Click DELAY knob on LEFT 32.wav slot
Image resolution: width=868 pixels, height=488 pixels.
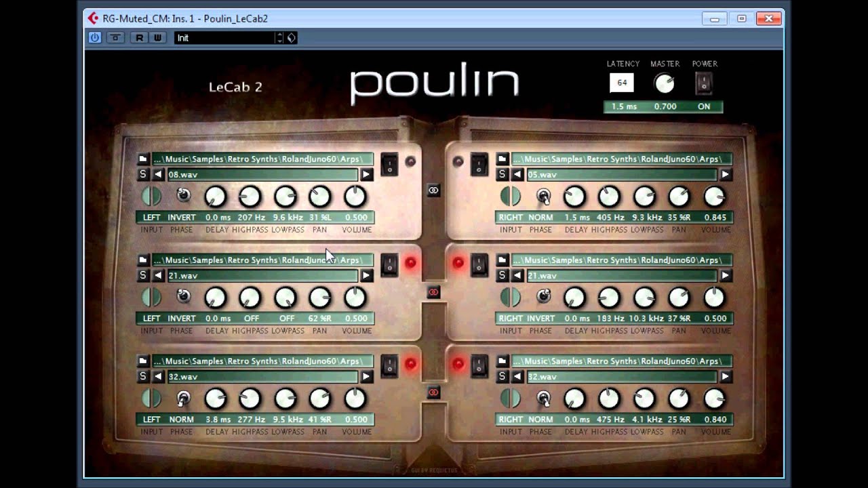tap(216, 399)
